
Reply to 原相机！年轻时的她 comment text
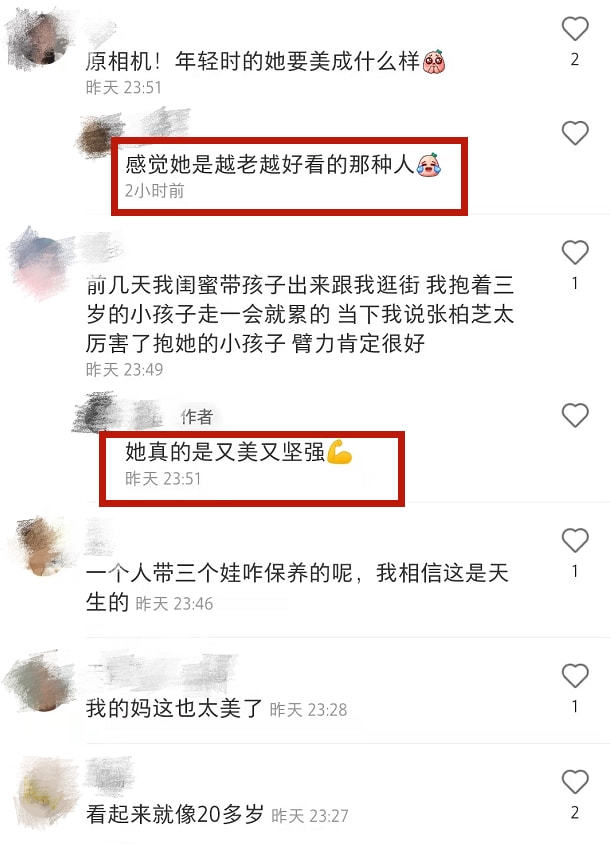[x=266, y=61]
